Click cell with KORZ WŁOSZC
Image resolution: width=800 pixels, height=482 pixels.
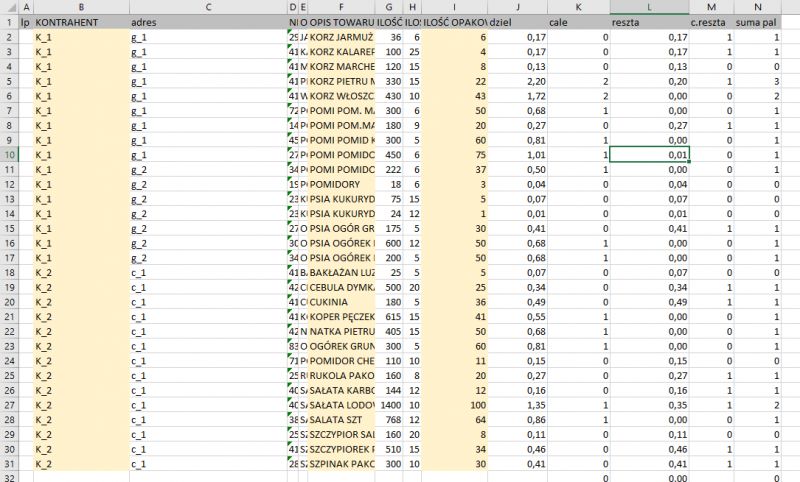click(x=341, y=96)
